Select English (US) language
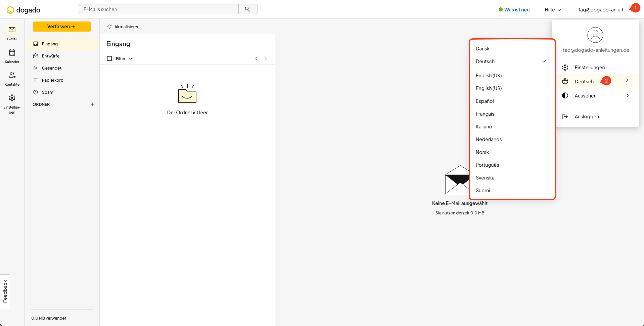Screen dimensions: 644x326 coord(512,88)
